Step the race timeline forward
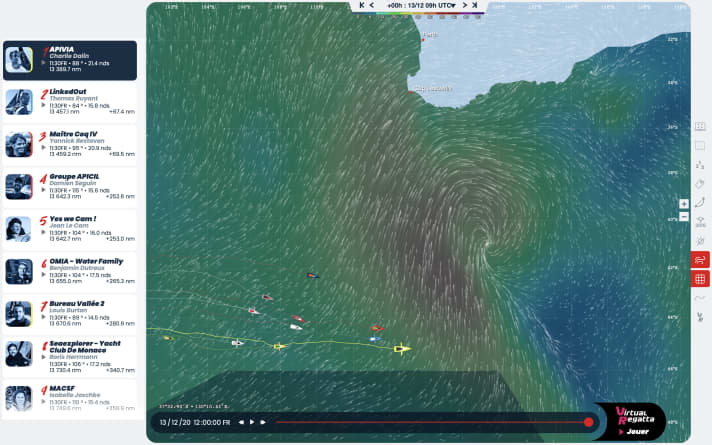 pyautogui.click(x=263, y=422)
